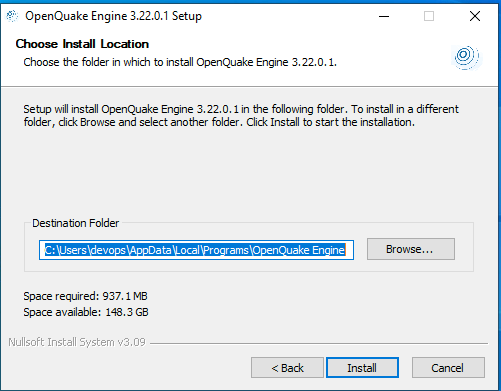Click the desktop background beside the setup dialog

pyautogui.click(x=500, y=200)
